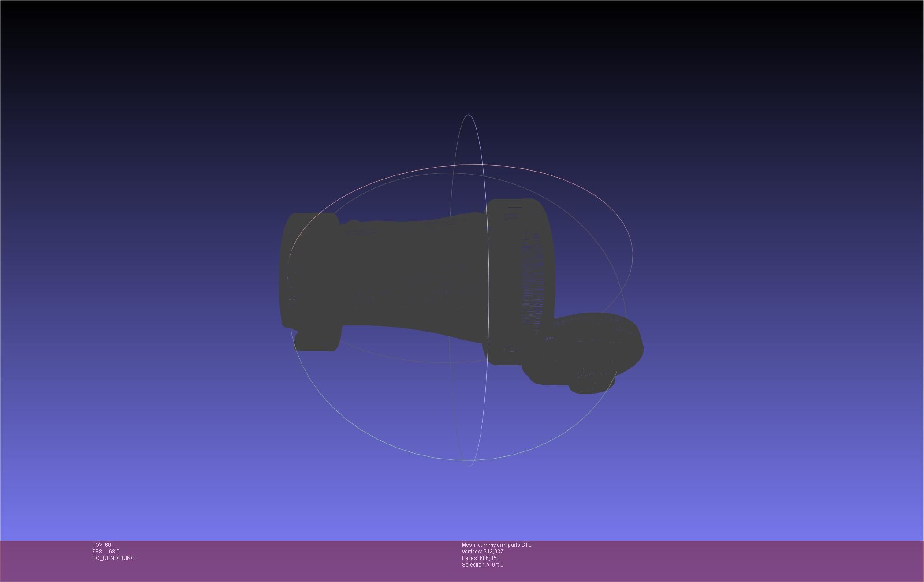Click the Selection: v: 0 f: 0 line

tap(482, 565)
